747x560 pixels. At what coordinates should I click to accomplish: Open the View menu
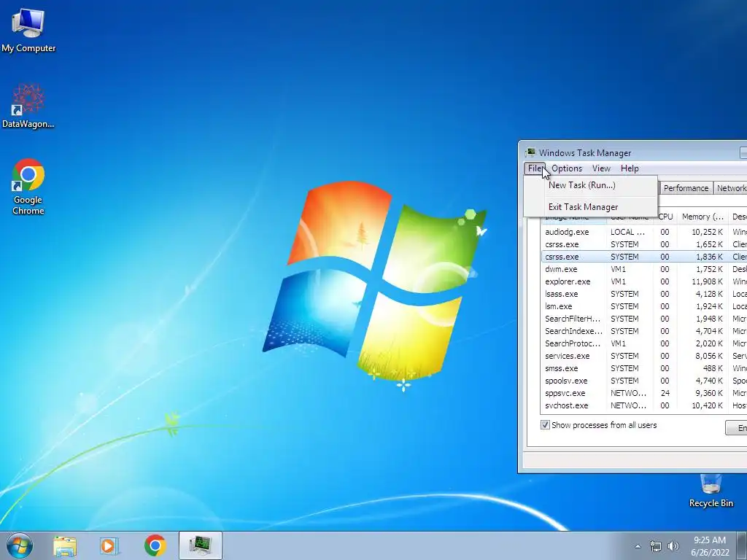coord(601,168)
